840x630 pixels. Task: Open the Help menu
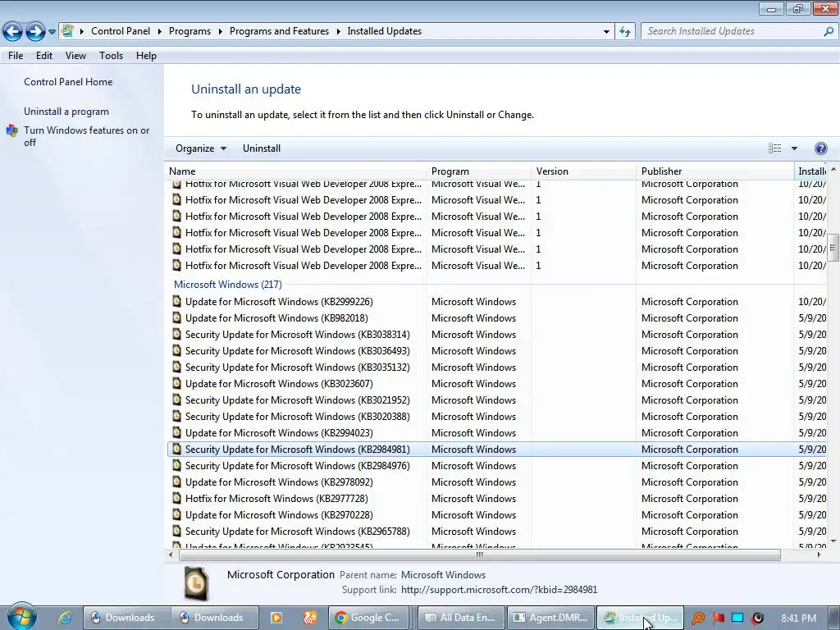(146, 56)
